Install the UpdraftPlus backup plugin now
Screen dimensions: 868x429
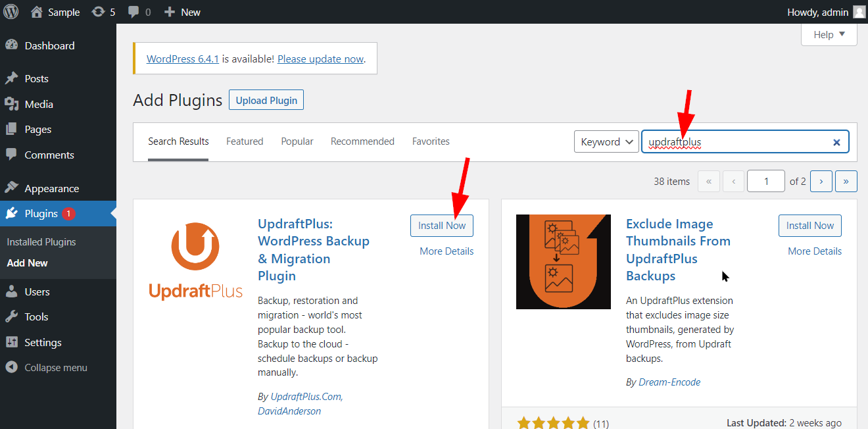[x=442, y=225]
